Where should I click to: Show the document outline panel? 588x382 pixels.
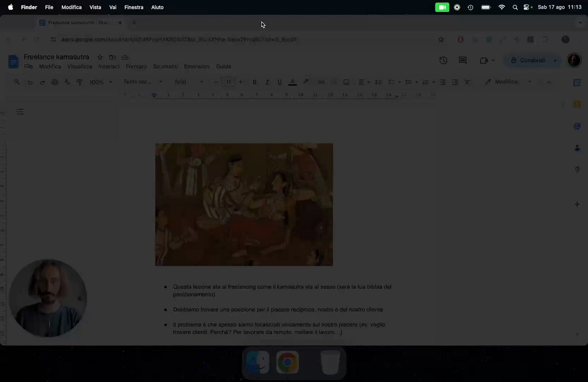point(20,112)
